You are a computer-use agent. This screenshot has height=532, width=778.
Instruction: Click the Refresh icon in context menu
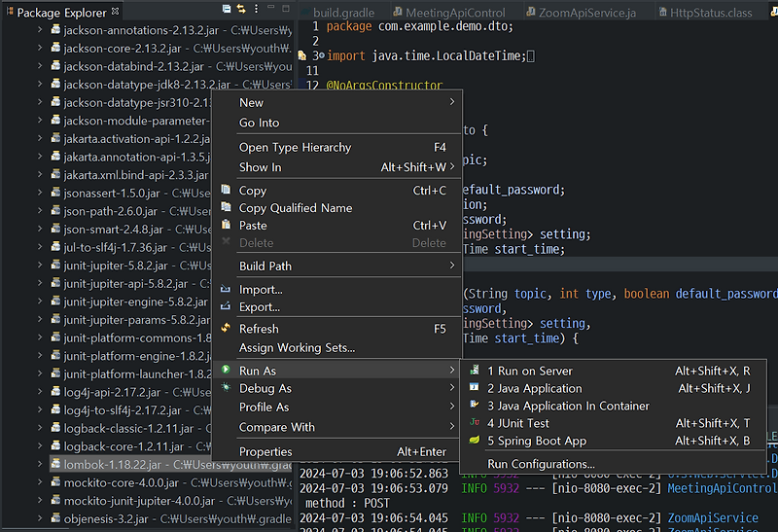(x=226, y=330)
